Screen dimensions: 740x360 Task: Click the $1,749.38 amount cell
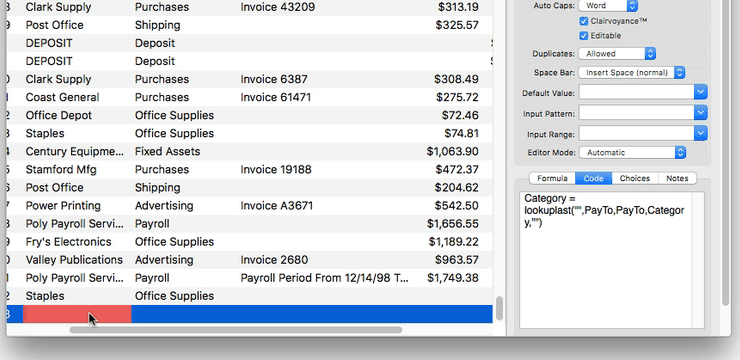[x=453, y=278]
